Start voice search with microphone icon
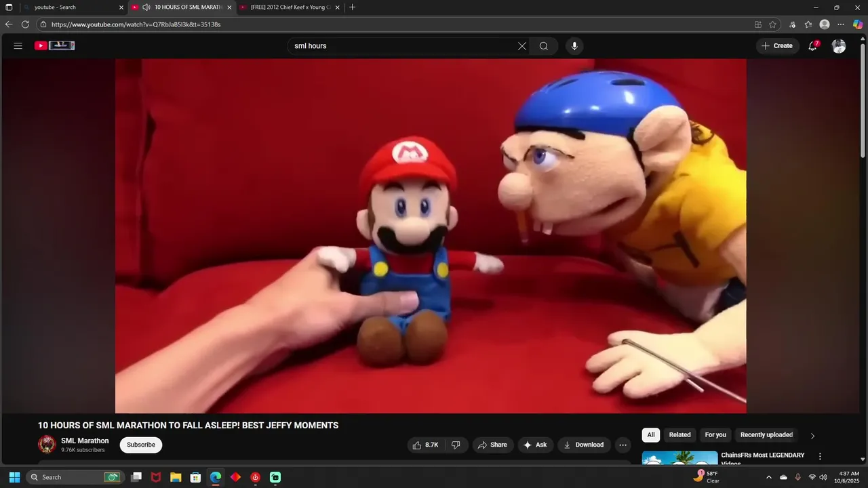This screenshot has width=868, height=488. 574,46
